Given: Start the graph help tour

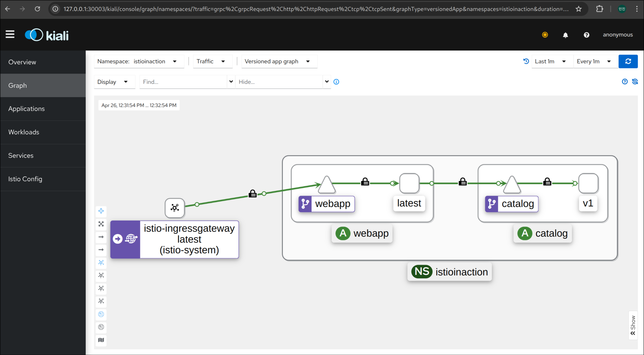Looking at the screenshot, I should point(624,82).
